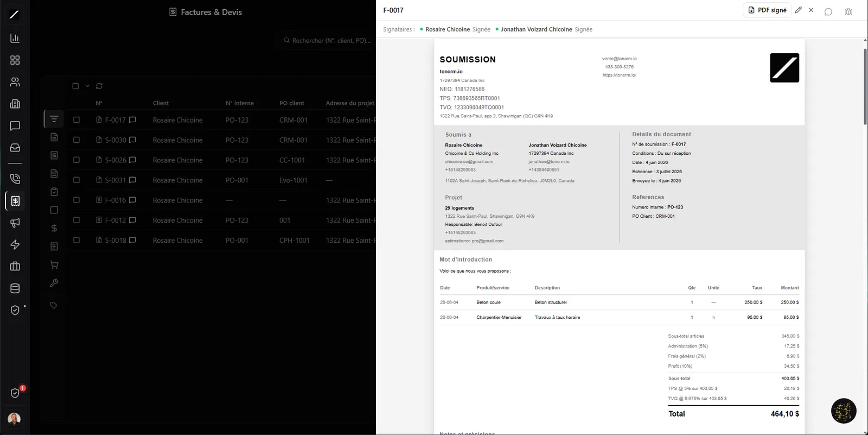Check the box for row F-0017
Image resolution: width=868 pixels, height=435 pixels.
click(76, 120)
